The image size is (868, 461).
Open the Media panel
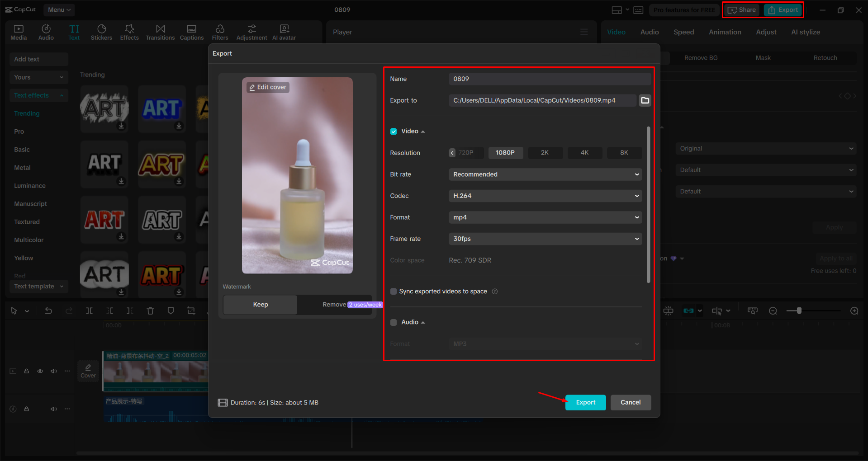pos(19,32)
